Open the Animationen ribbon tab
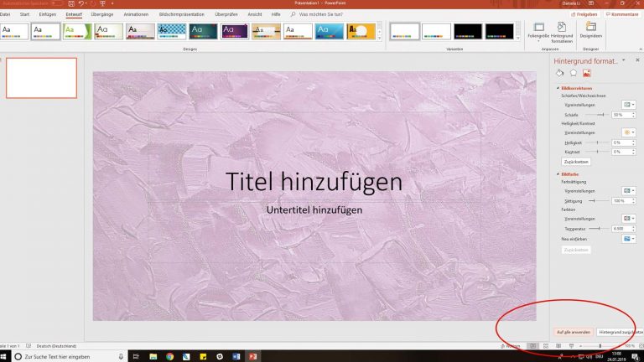Image resolution: width=644 pixels, height=362 pixels. tap(134, 14)
